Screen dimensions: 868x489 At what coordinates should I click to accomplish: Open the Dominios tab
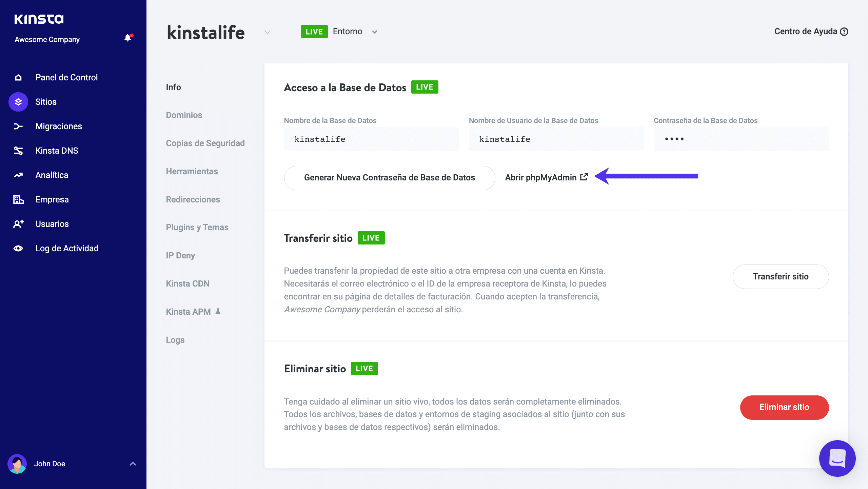click(x=184, y=115)
